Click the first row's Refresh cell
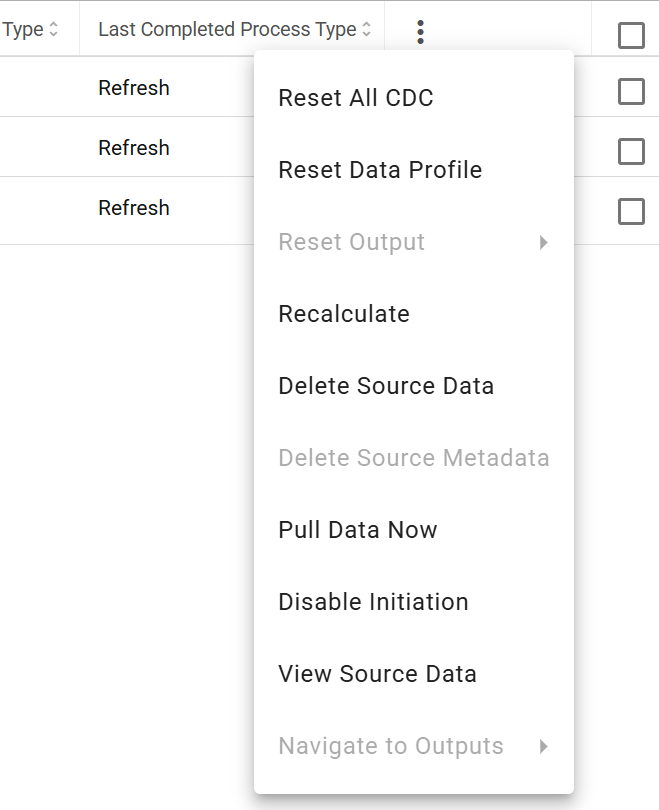This screenshot has width=659, height=810. [x=134, y=88]
